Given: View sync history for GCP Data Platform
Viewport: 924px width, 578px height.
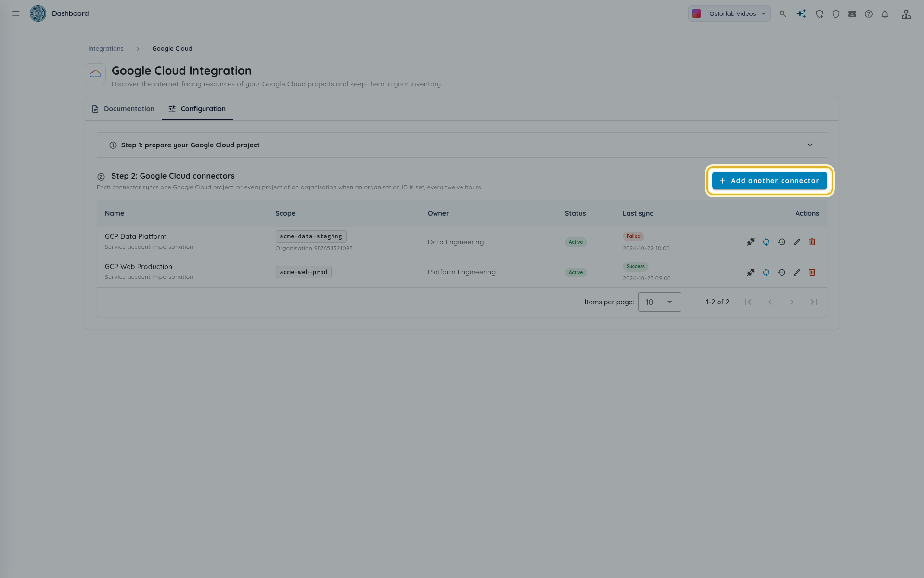Looking at the screenshot, I should (x=782, y=242).
